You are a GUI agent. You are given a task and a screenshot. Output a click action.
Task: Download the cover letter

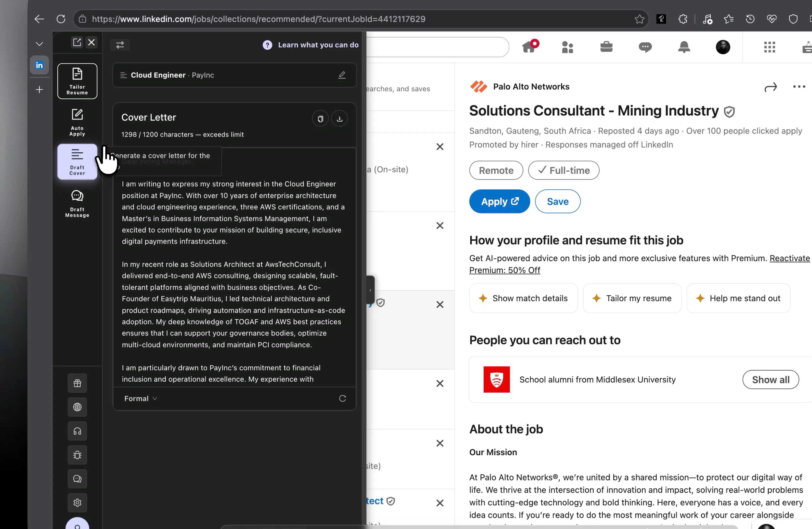pos(339,119)
